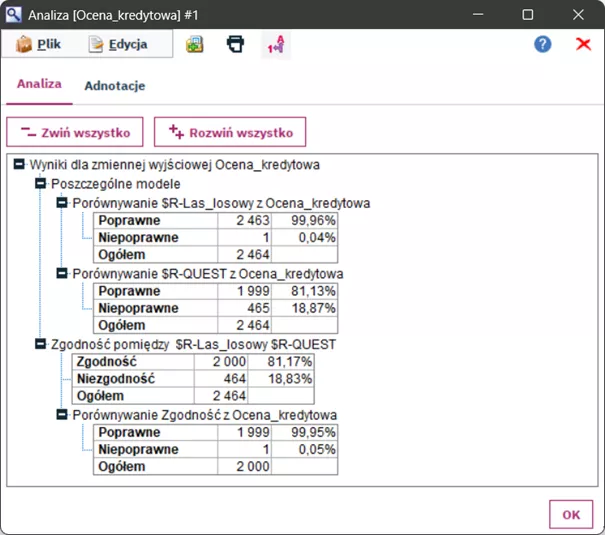605x535 pixels.
Task: Click the number-to-label format toggle icon
Action: pyautogui.click(x=276, y=45)
